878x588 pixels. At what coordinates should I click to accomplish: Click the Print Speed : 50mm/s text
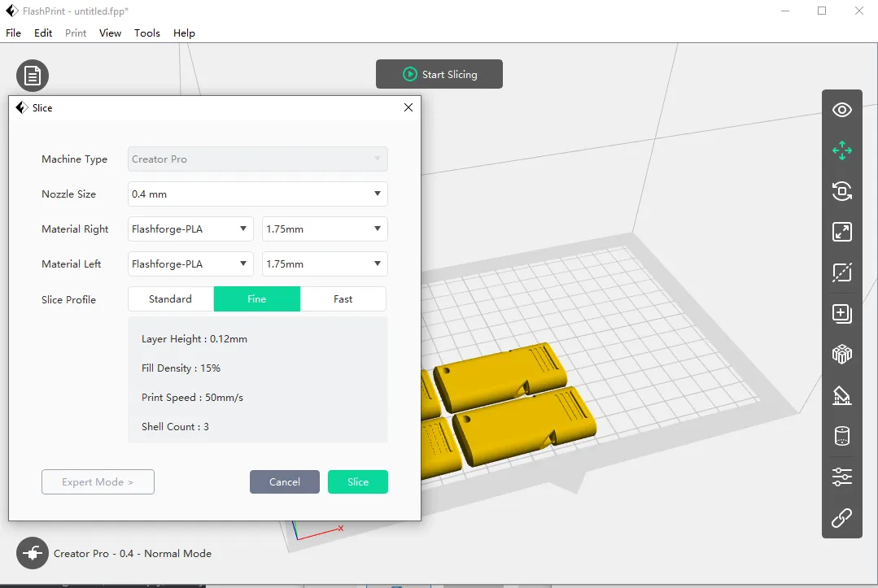click(192, 397)
